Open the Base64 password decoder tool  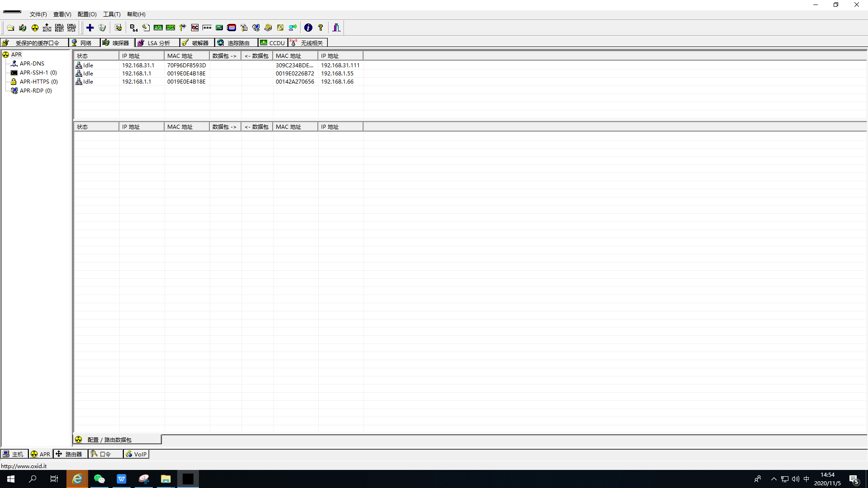coord(133,28)
